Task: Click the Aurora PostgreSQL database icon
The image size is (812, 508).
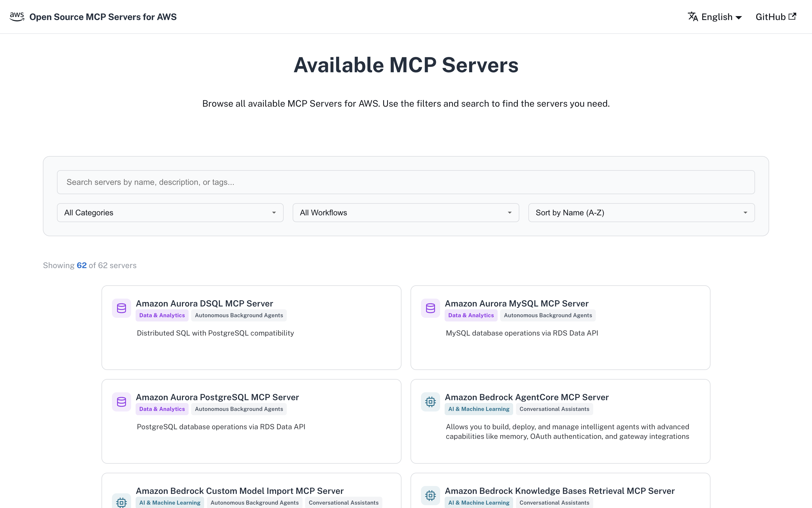Action: (122, 402)
